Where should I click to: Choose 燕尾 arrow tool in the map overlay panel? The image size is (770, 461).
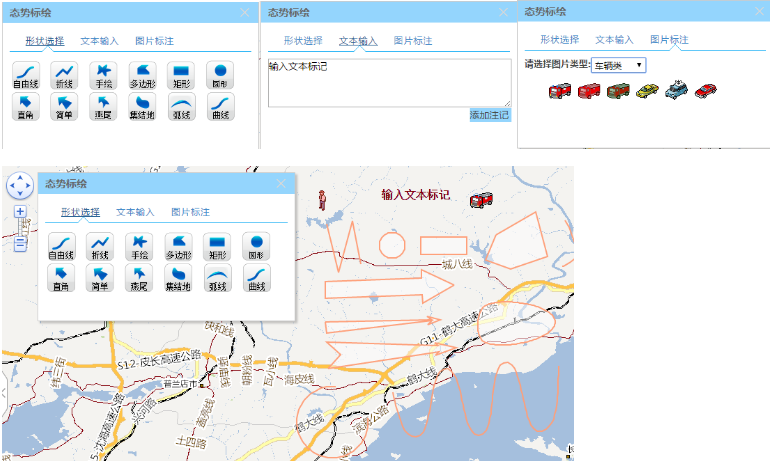139,278
